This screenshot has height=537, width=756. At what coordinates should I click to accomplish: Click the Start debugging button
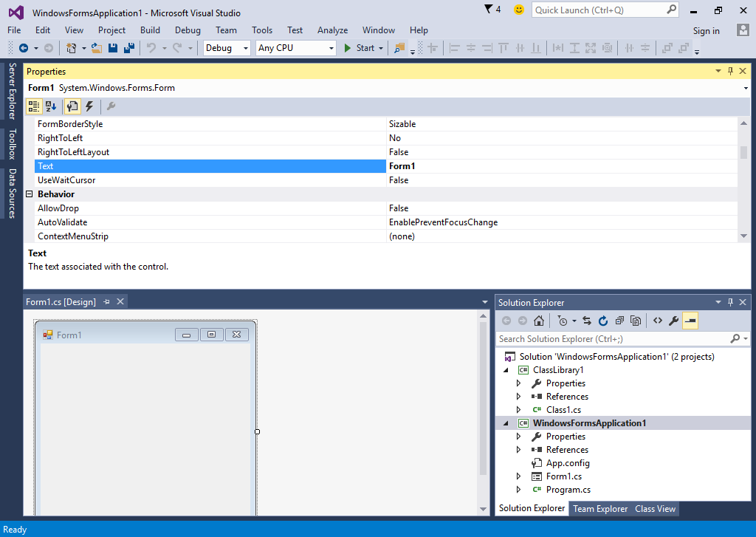[x=360, y=48]
